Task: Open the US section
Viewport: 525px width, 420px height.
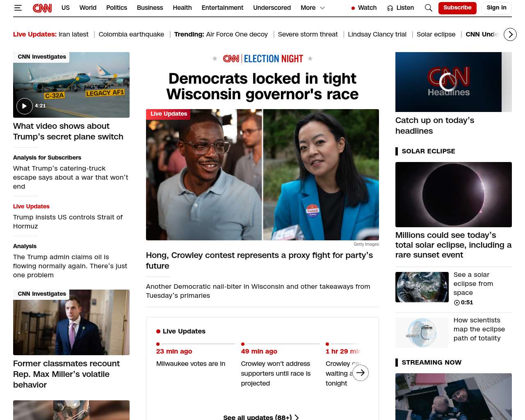Action: (66, 8)
